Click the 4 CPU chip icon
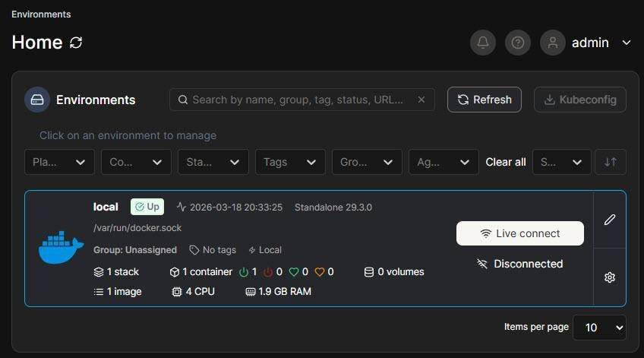 point(177,292)
